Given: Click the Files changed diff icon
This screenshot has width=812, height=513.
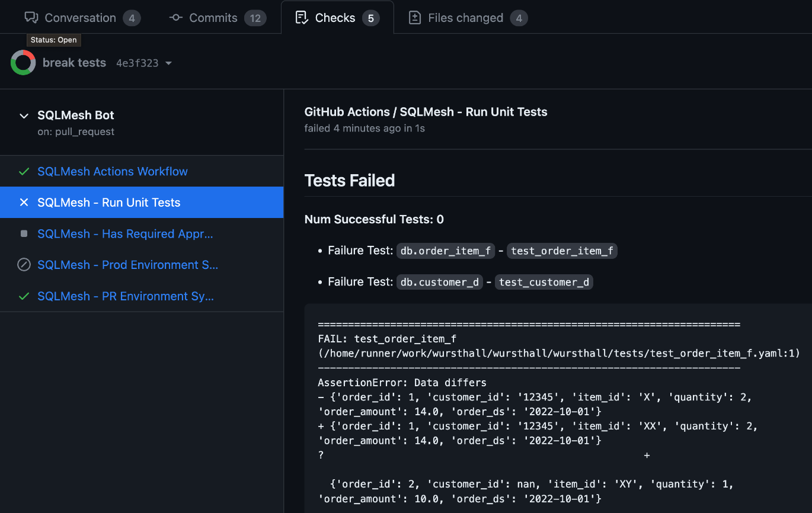Looking at the screenshot, I should (415, 18).
